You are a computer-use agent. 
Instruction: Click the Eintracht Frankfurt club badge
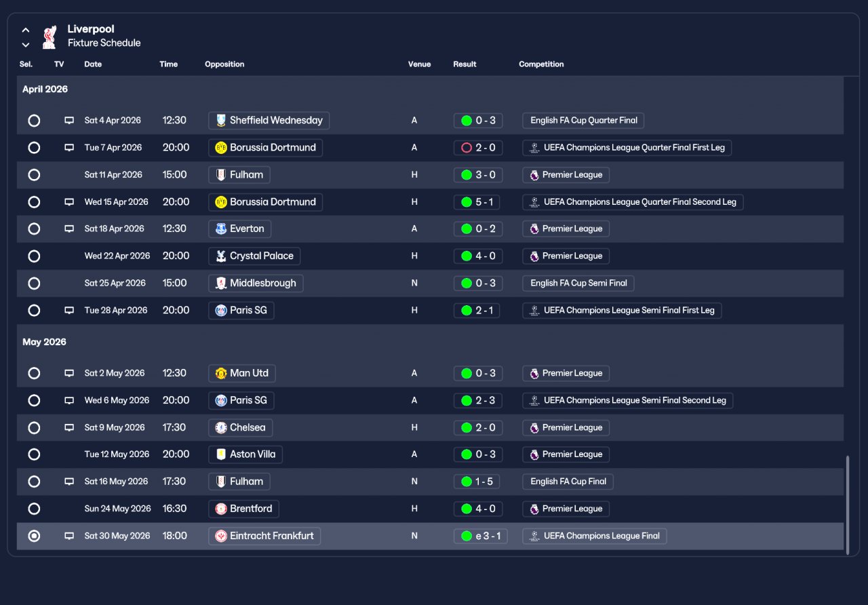221,536
